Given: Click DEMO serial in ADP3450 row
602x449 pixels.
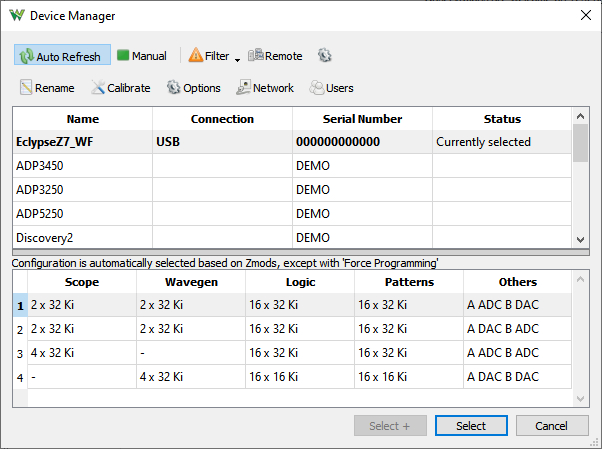Looking at the screenshot, I should click(362, 166).
